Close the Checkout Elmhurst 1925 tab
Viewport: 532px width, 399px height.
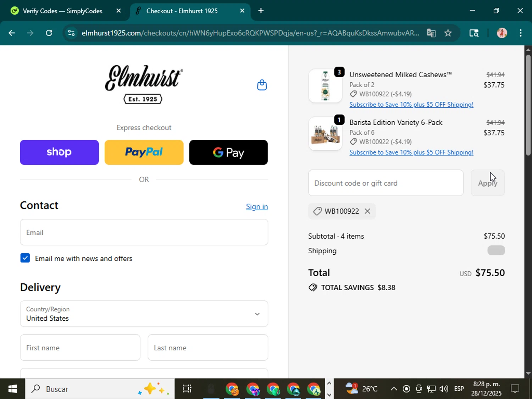point(242,11)
